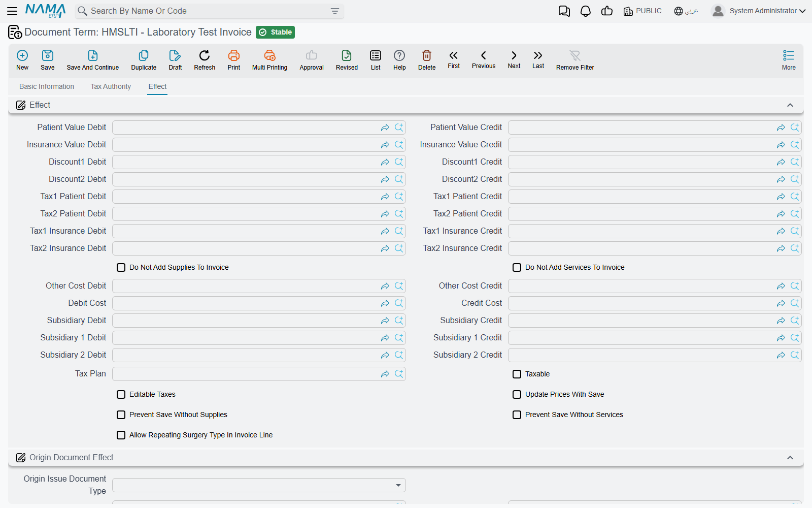Collapse Origin Document Effect section
Screen dimensions: 812x508
tap(790, 458)
